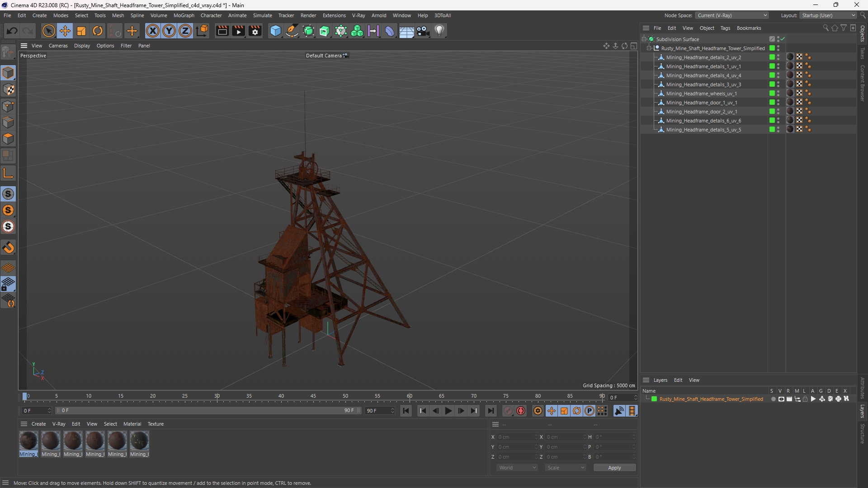
Task: Open the Simulate menu
Action: coord(262,15)
